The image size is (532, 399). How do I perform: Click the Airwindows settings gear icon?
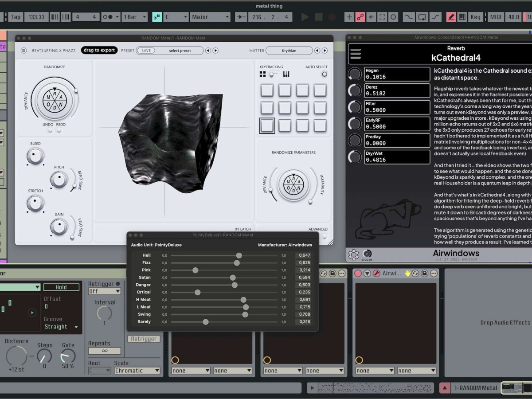353,254
